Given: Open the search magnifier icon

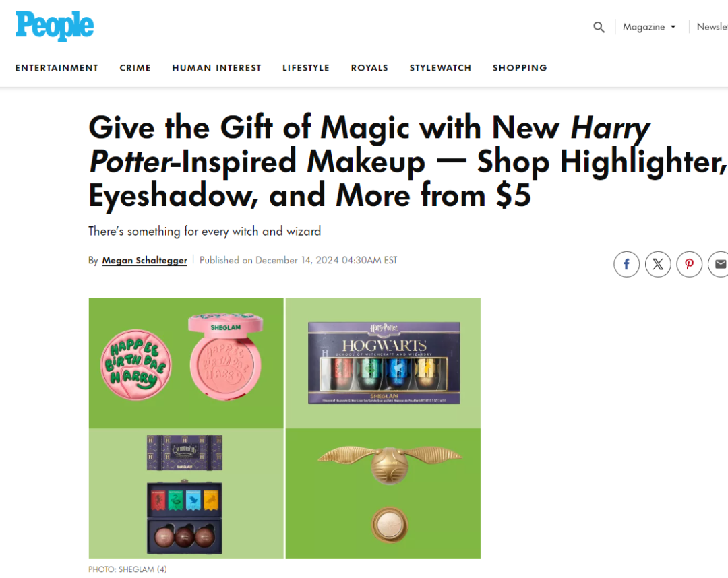Looking at the screenshot, I should (599, 27).
